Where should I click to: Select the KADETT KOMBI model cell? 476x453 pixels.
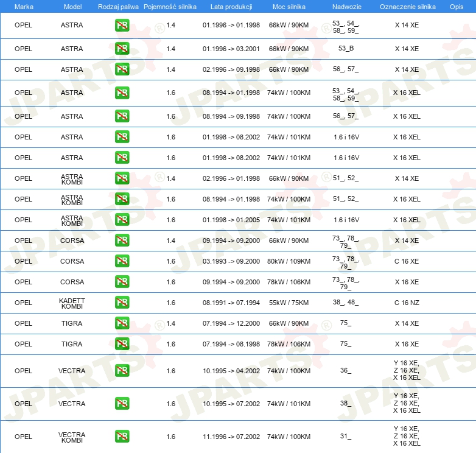point(72,303)
